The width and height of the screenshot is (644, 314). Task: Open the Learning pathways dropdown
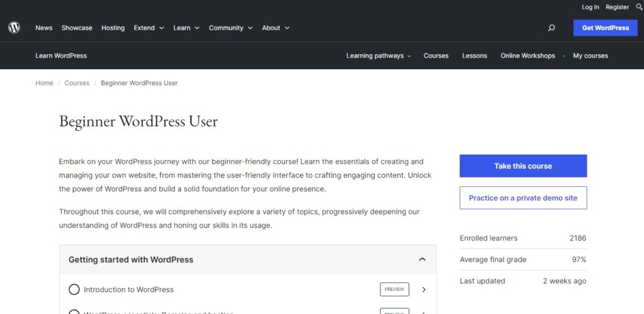tap(378, 55)
